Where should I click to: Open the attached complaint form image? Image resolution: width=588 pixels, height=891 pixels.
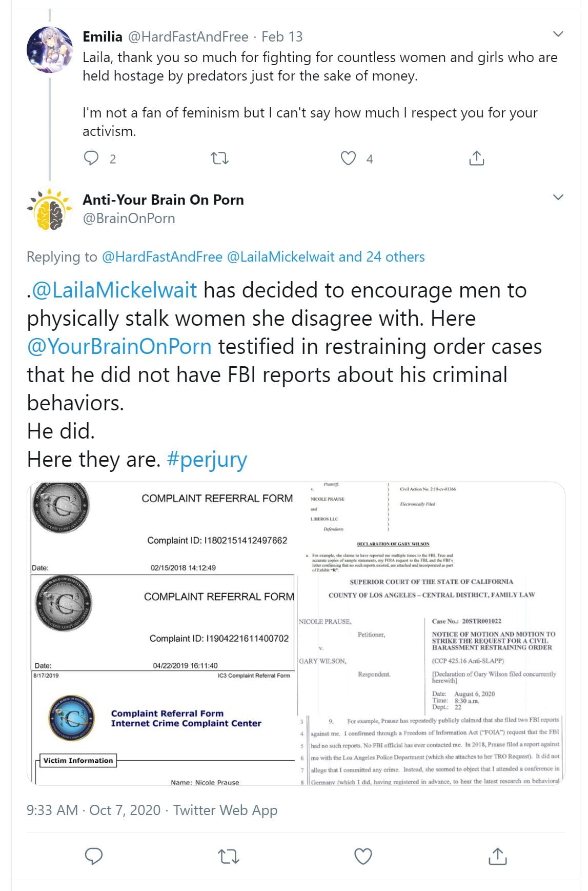[296, 633]
